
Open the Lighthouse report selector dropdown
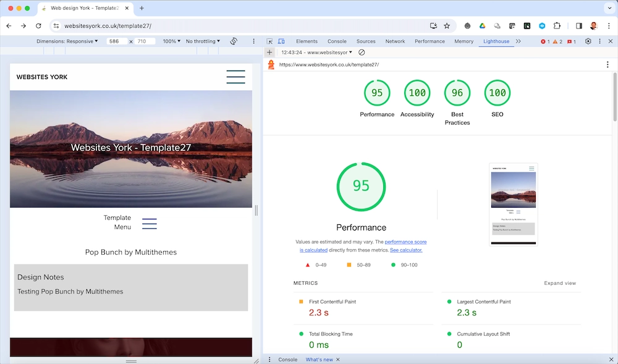317,53
